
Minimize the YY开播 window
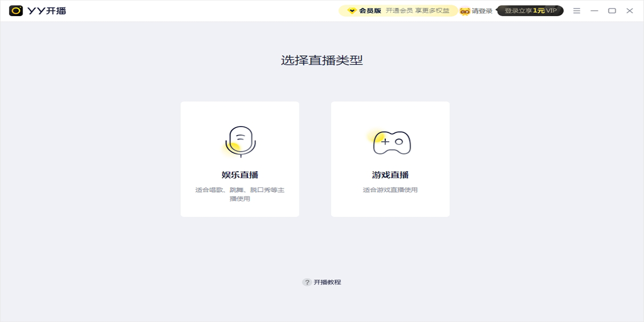(x=594, y=11)
